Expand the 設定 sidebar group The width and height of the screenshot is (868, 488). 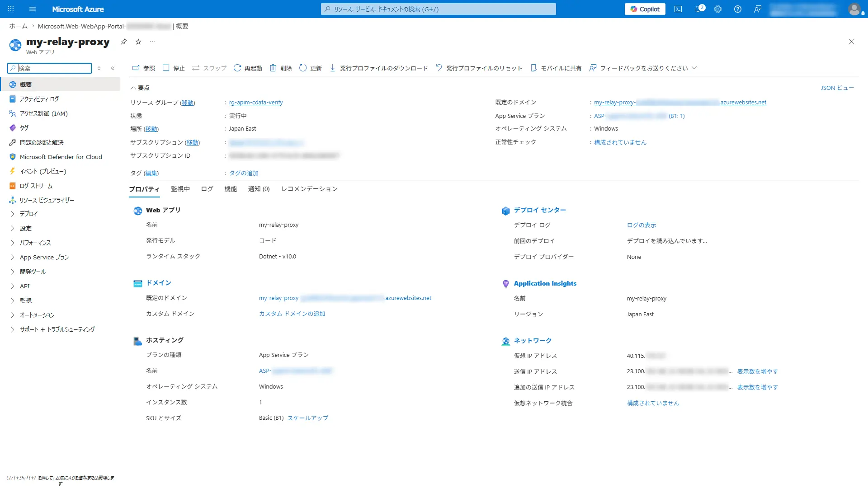pos(60,228)
